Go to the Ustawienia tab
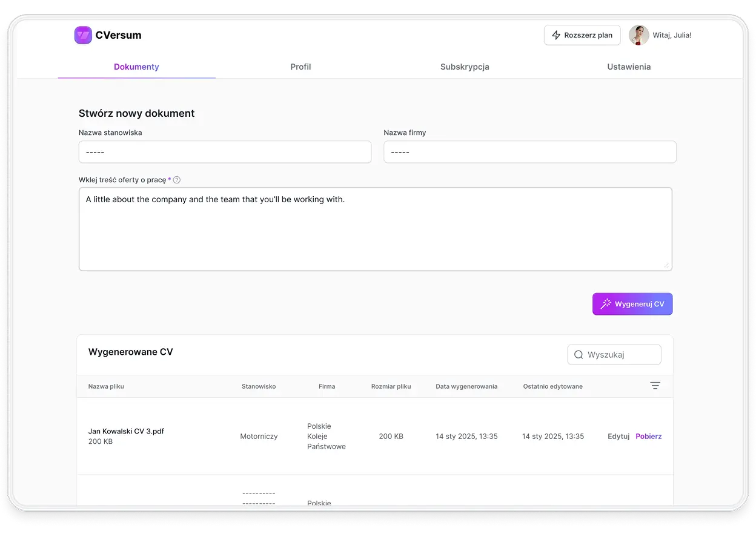 point(629,67)
